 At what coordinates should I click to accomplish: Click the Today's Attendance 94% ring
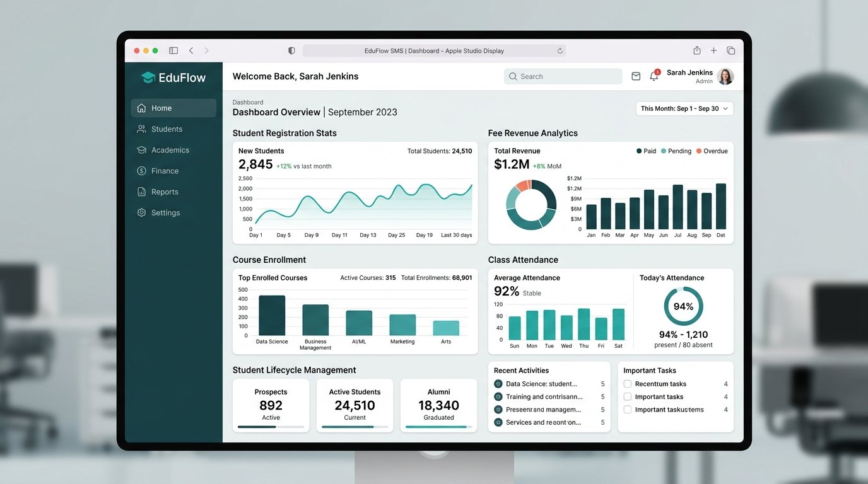[x=683, y=306]
